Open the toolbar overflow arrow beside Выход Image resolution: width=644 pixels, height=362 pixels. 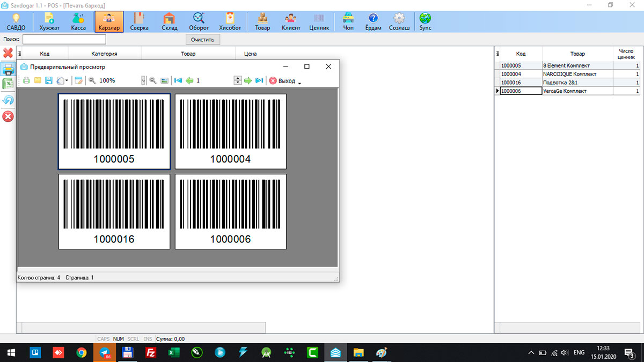(299, 83)
